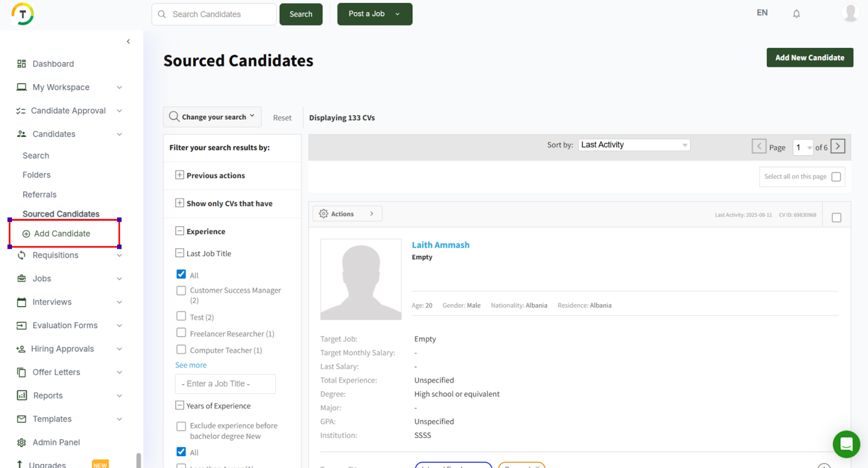This screenshot has width=868, height=468.
Task: Enable the Freelancer Researcher filter checkbox
Action: click(181, 333)
